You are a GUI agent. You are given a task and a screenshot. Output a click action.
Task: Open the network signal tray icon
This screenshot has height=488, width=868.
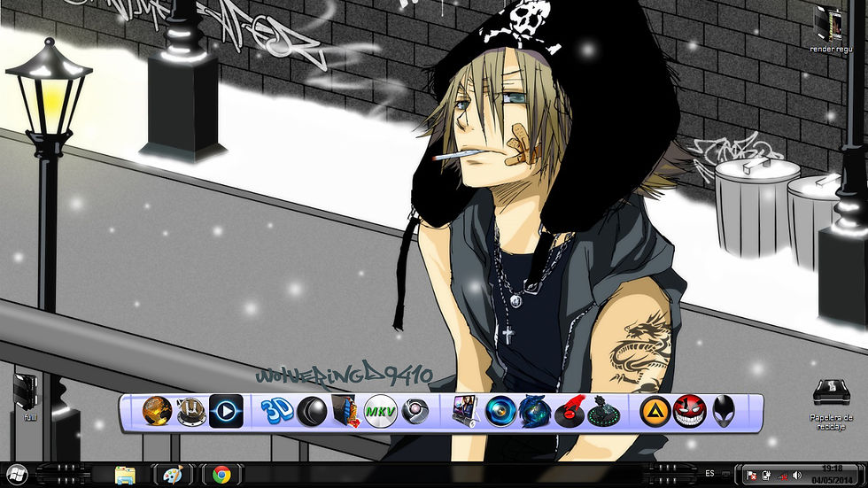781,476
